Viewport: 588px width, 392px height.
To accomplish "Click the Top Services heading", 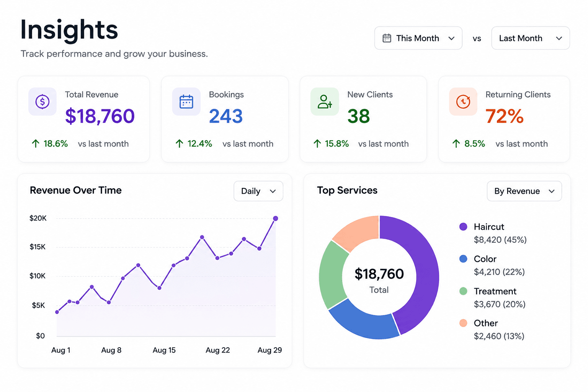I will 347,190.
